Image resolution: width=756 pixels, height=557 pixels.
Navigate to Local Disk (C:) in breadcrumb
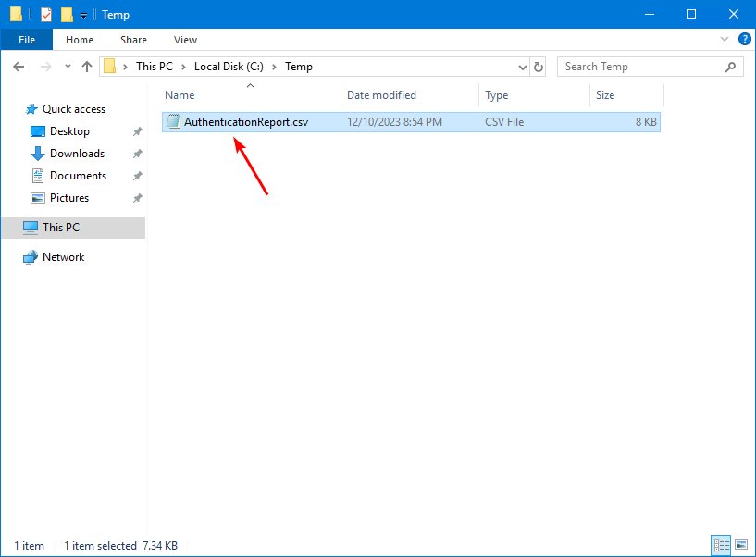[x=228, y=67]
